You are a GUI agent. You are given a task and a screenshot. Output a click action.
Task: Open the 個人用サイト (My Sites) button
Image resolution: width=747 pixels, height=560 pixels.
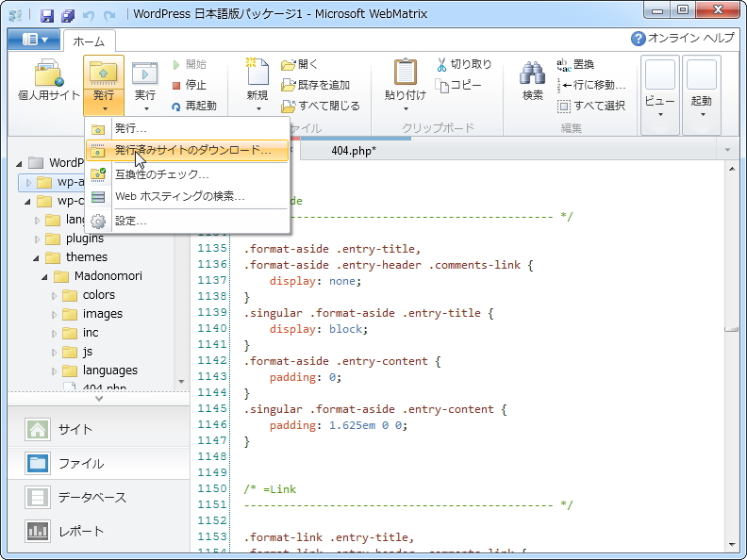click(49, 79)
